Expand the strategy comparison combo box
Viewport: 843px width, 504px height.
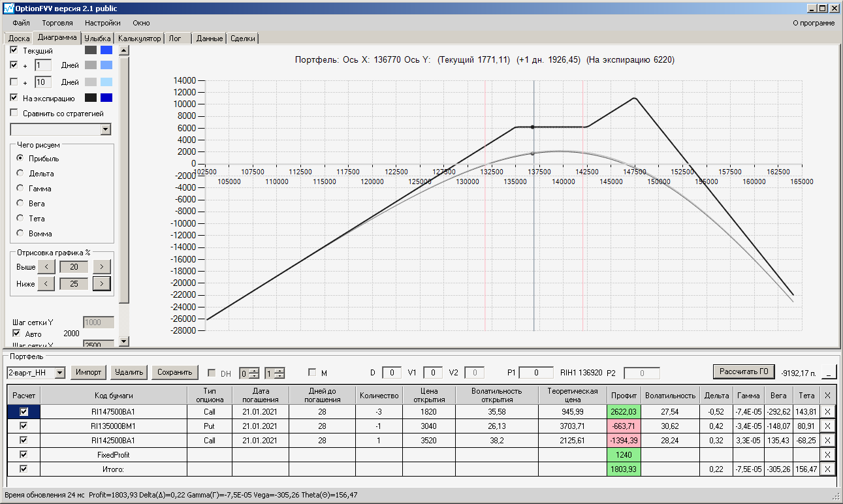tap(106, 130)
